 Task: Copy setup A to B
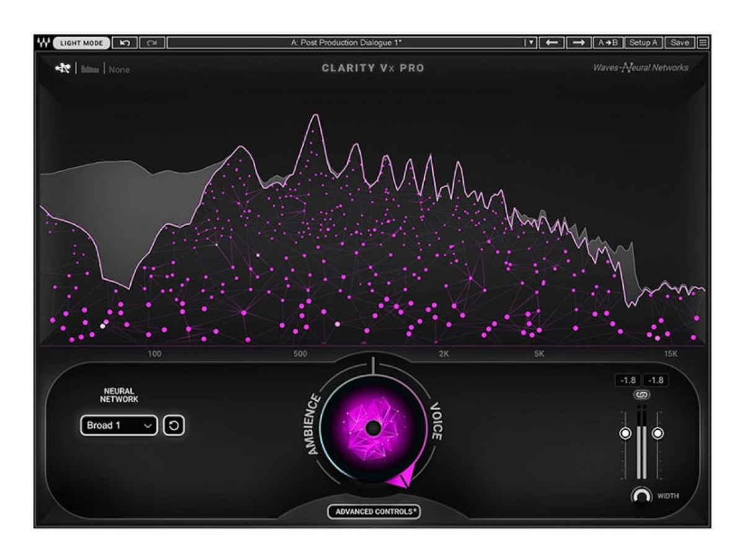(x=608, y=43)
